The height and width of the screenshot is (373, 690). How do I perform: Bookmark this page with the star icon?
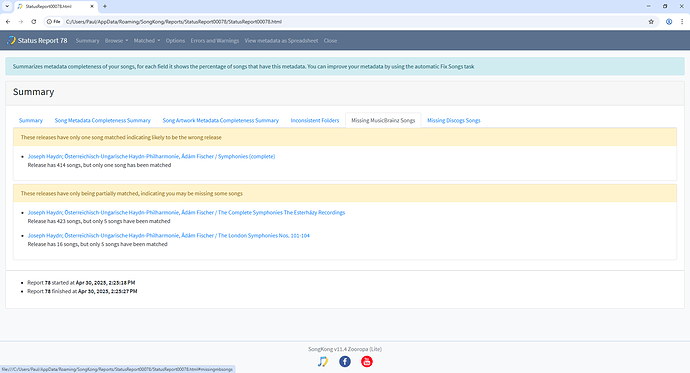(x=651, y=22)
